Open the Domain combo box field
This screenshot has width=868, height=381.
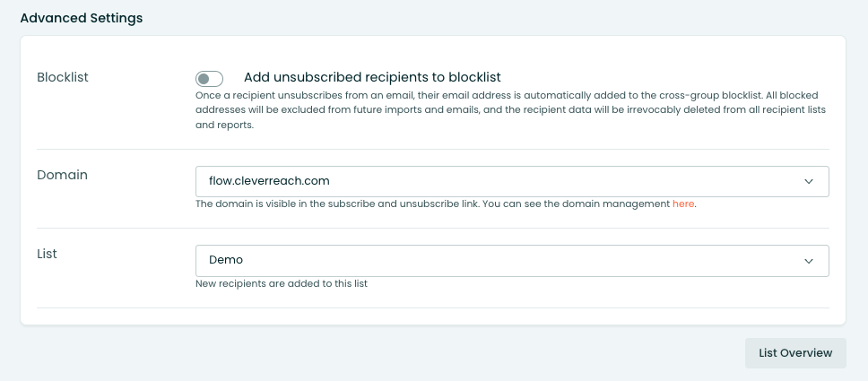pyautogui.click(x=512, y=181)
